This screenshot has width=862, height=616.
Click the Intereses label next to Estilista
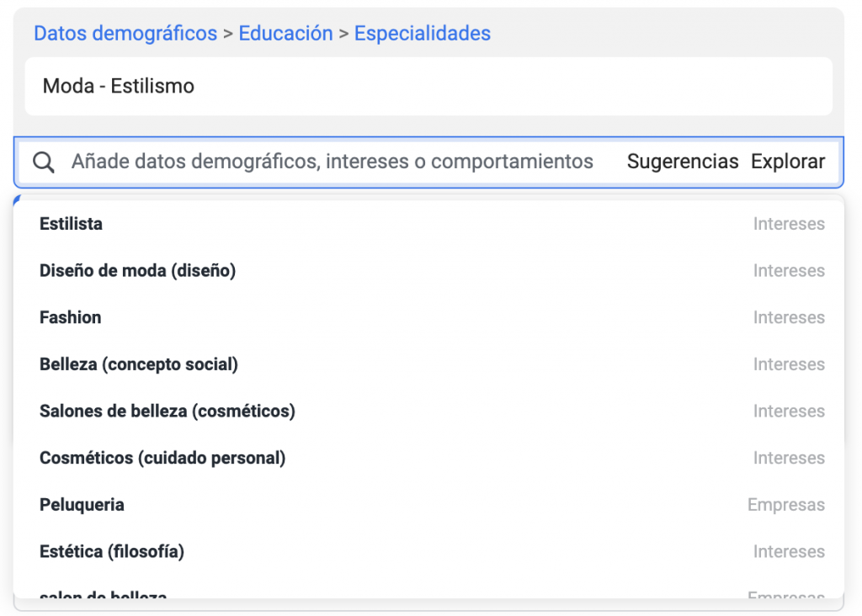tap(790, 223)
